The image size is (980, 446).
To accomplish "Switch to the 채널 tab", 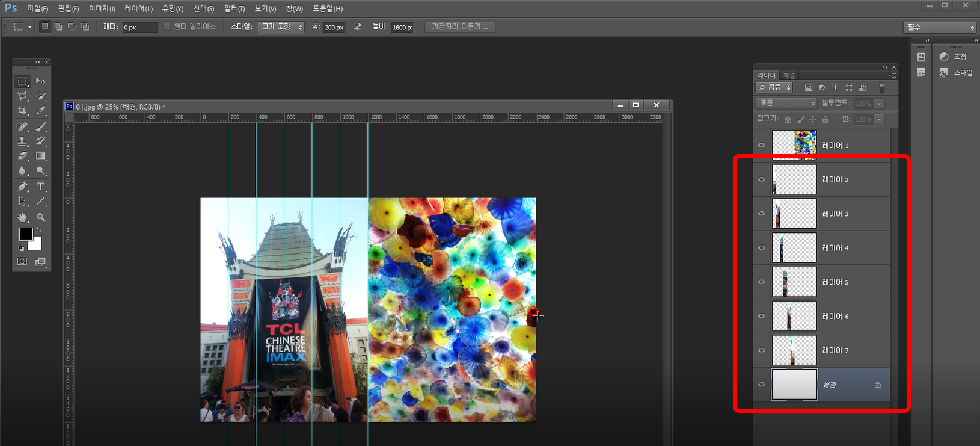I will point(789,75).
